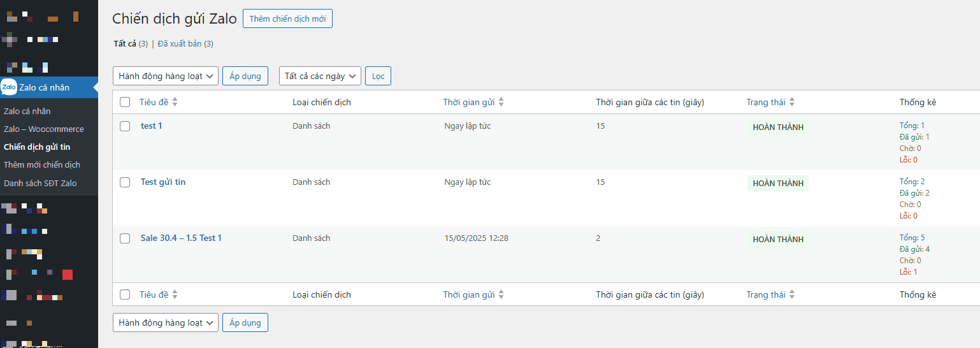Viewport: 980px width, 348px height.
Task: Open top Hành động hàng loạt dropdown
Action: 166,76
